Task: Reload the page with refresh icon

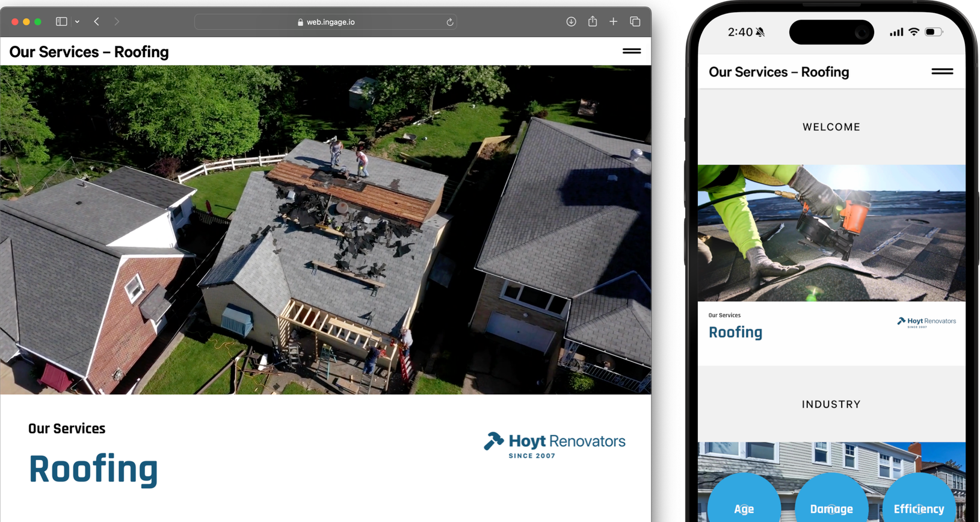Action: coord(449,22)
